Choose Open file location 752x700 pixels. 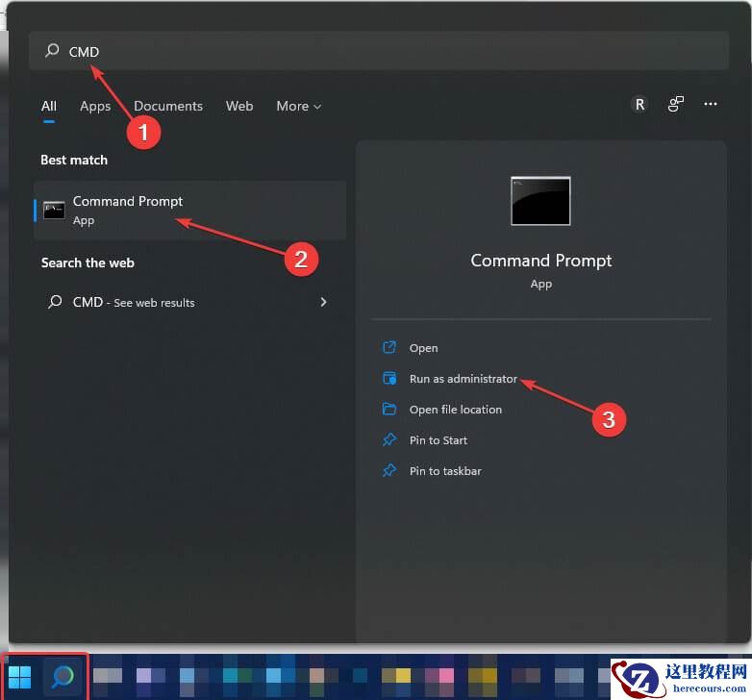click(456, 410)
